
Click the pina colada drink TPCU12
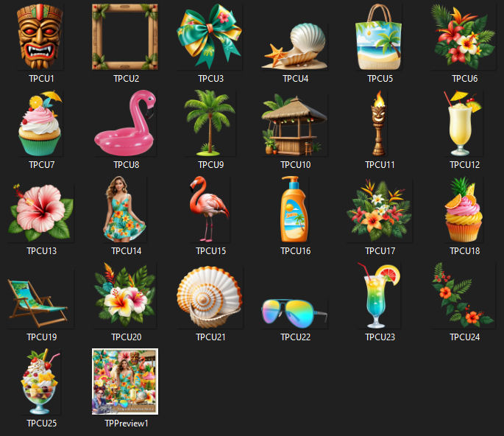463,123
